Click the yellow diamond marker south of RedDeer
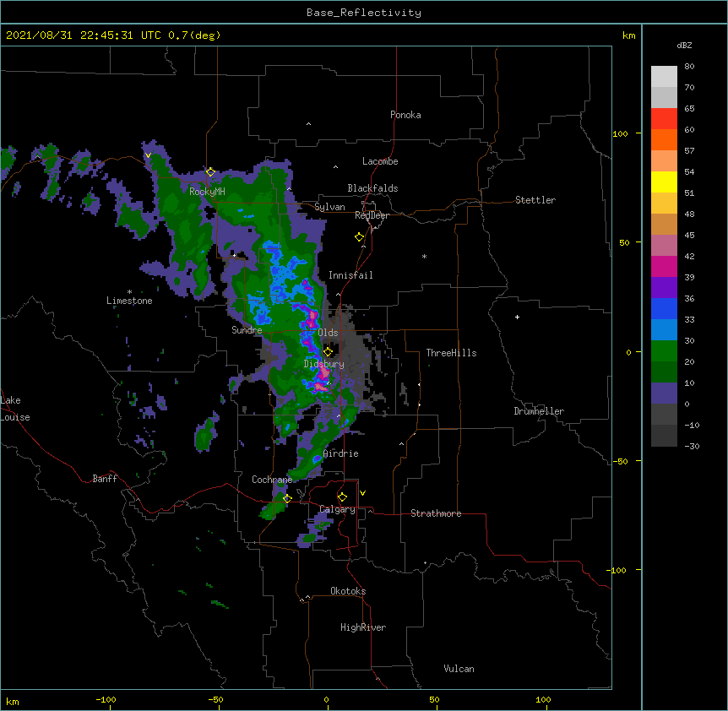728x711 pixels. tap(360, 237)
